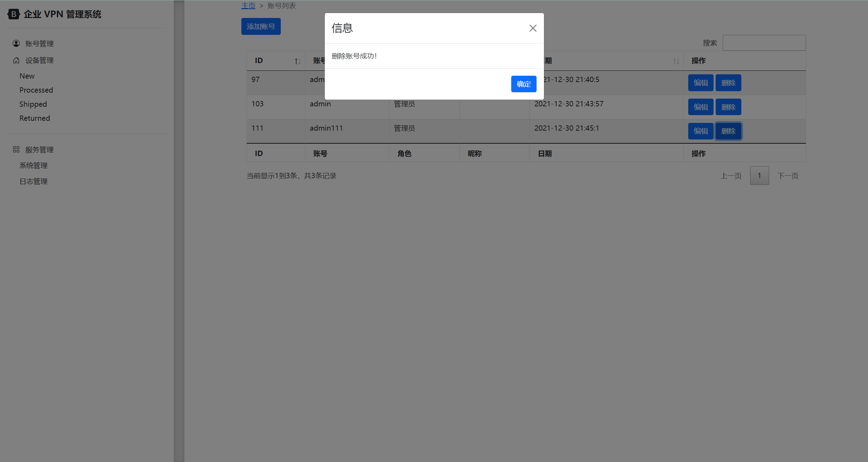Screen dimensions: 868x462
Task: Open the New menu item
Action: 27,76
